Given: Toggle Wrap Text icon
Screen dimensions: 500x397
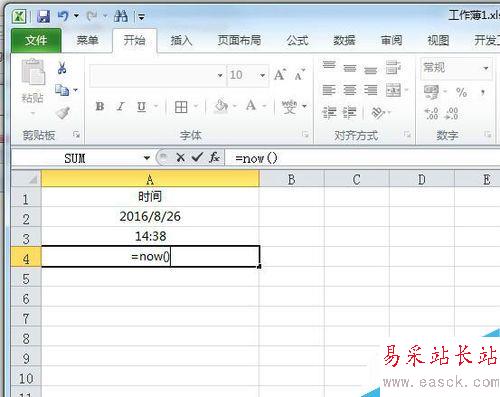Looking at the screenshot, I should [x=393, y=67].
